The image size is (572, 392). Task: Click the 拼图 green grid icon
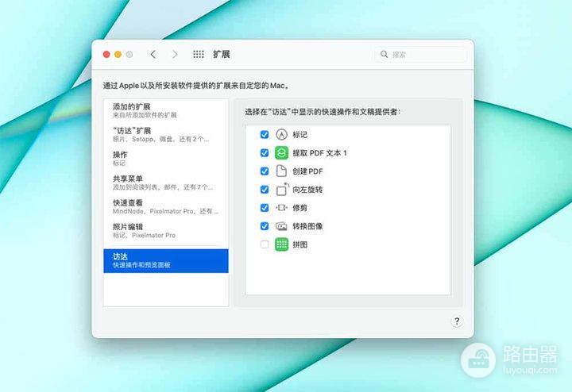pyautogui.click(x=281, y=244)
